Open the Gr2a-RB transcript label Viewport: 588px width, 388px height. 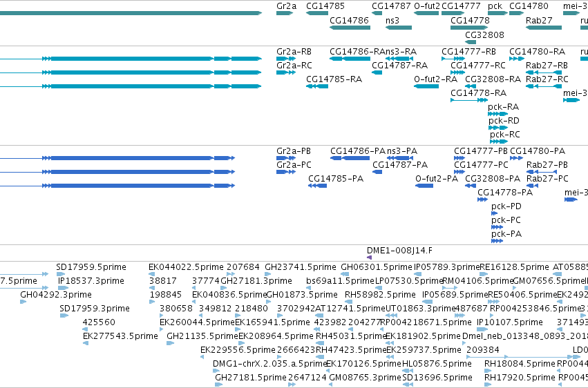[x=294, y=52]
